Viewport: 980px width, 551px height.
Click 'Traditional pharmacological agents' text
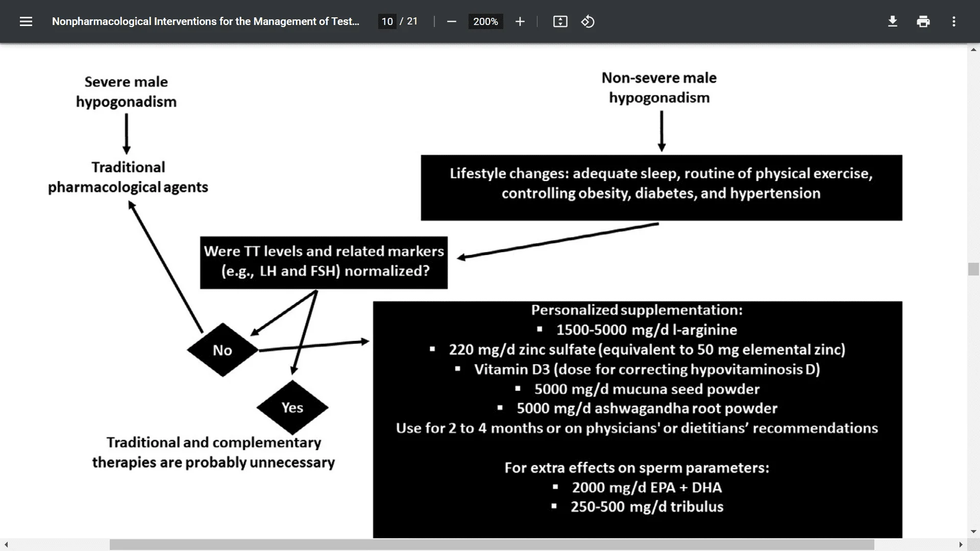click(128, 177)
